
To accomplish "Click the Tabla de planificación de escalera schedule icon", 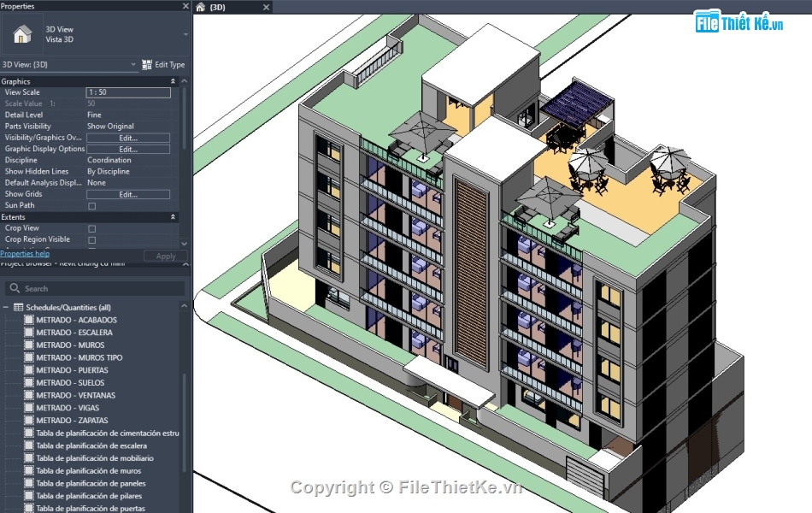I will tap(29, 445).
